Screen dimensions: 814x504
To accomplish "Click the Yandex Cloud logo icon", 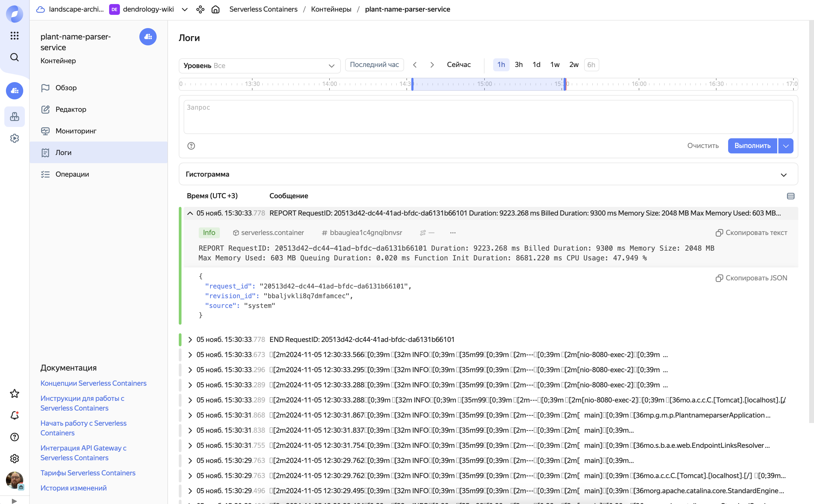I will coord(14,14).
